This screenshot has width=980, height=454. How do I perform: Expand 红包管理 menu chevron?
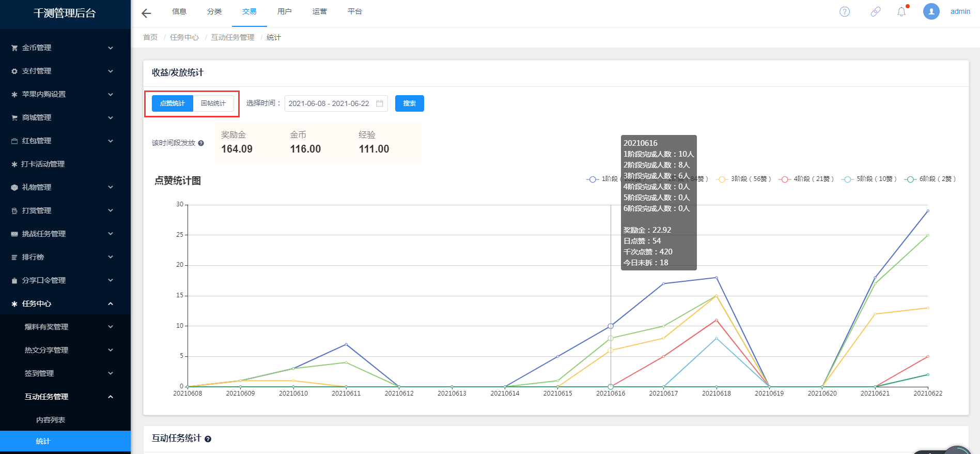tap(111, 141)
